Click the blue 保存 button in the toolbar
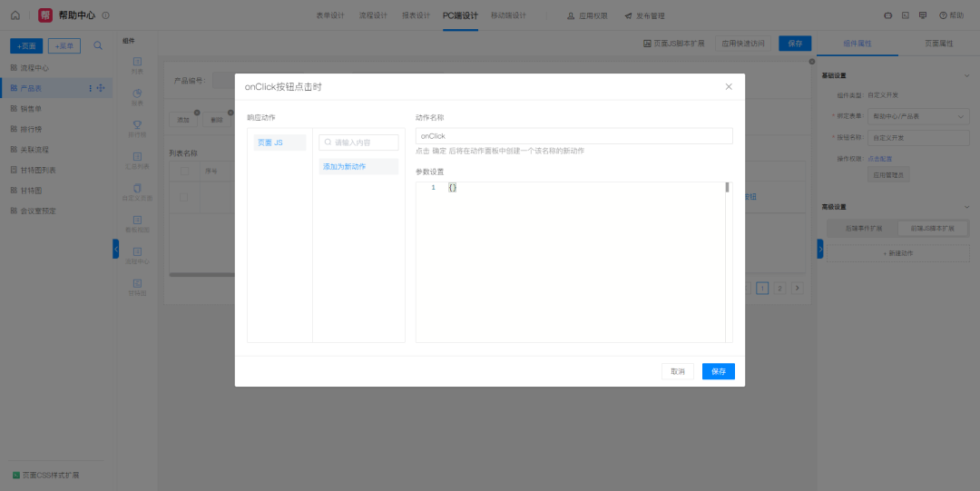 click(x=795, y=44)
